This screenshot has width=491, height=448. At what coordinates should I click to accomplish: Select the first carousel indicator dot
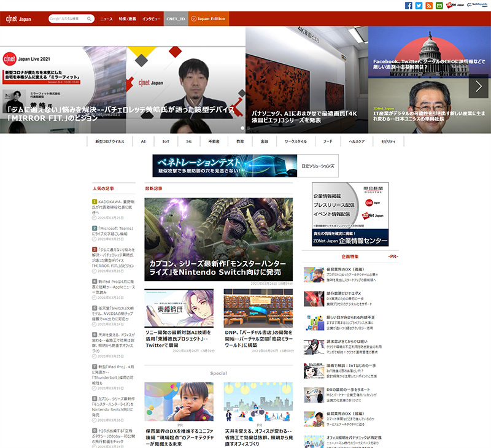242,128
